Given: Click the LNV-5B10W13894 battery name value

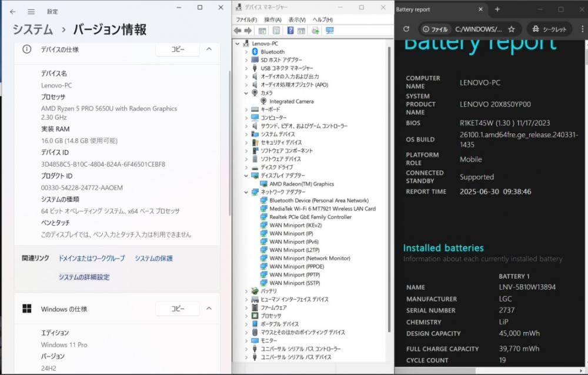Looking at the screenshot, I should [527, 287].
